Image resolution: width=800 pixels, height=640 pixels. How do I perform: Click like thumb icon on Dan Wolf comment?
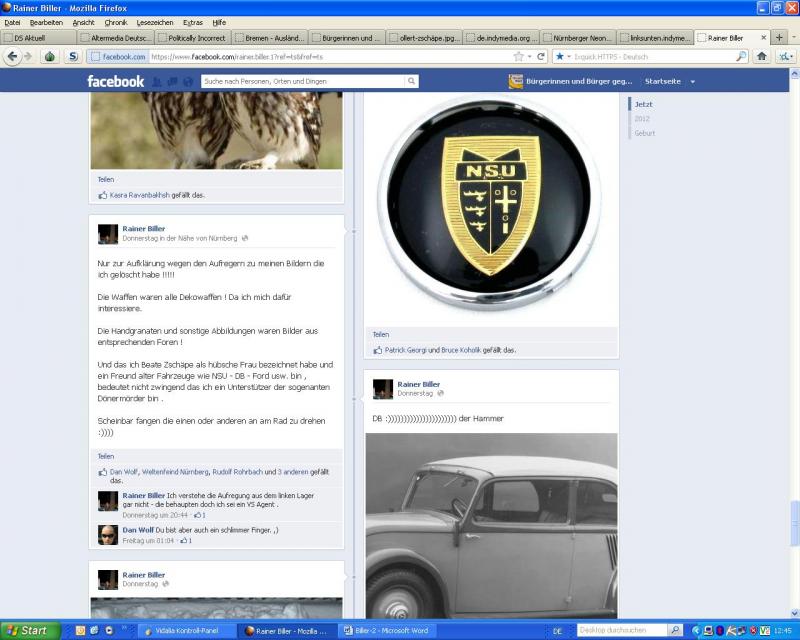coord(183,540)
